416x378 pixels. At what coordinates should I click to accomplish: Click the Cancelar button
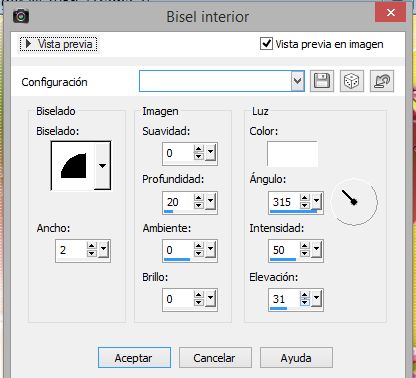[x=215, y=358]
